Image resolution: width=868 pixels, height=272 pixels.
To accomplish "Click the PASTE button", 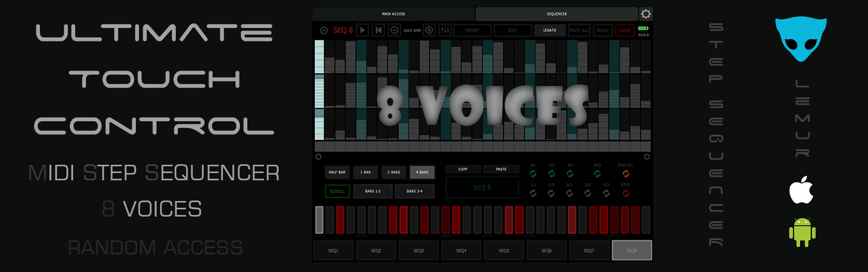I will [x=501, y=169].
